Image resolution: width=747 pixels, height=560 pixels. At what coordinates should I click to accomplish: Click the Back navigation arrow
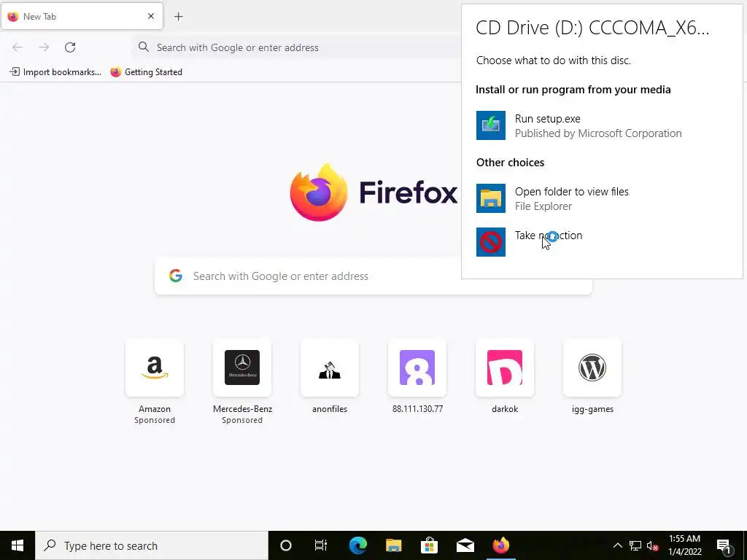coord(18,47)
